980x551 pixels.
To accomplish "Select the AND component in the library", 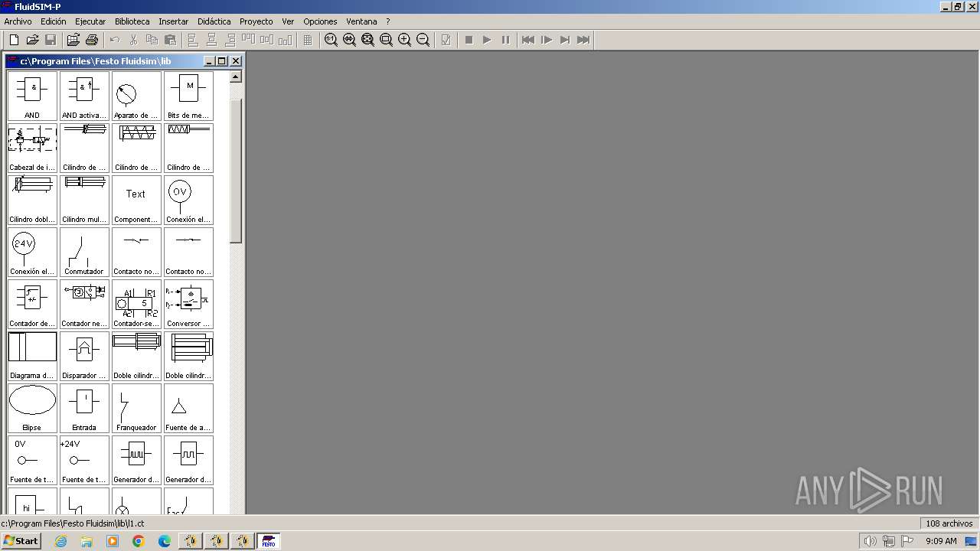I will [x=32, y=96].
